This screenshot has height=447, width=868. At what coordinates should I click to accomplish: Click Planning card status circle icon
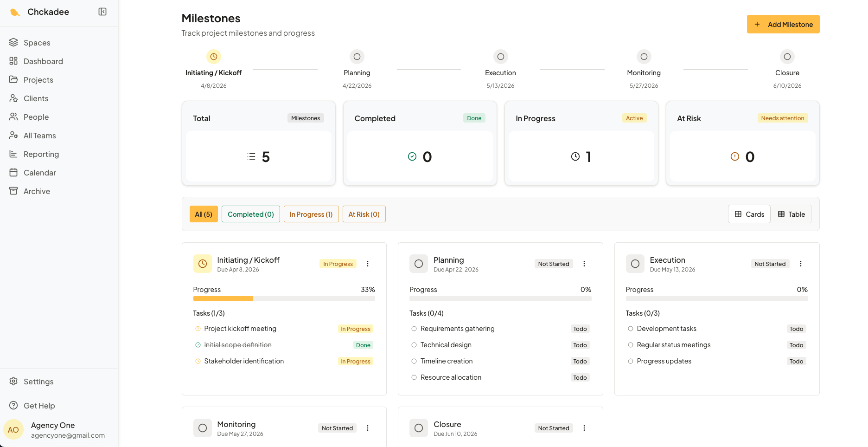tap(419, 264)
